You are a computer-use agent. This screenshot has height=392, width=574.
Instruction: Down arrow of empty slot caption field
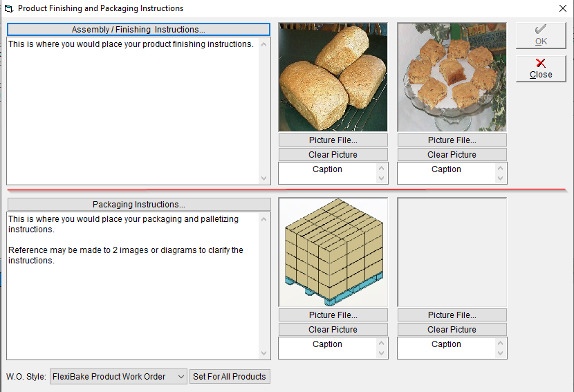501,353
